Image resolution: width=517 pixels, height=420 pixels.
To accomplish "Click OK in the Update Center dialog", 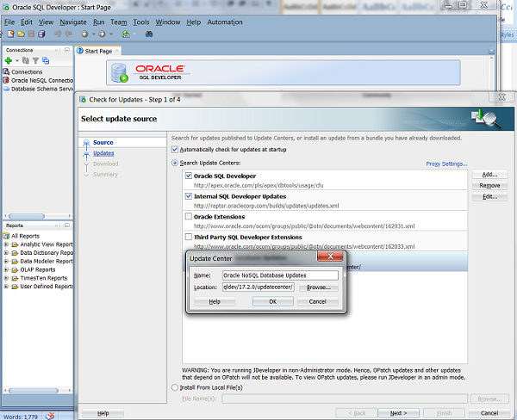I will (x=272, y=301).
